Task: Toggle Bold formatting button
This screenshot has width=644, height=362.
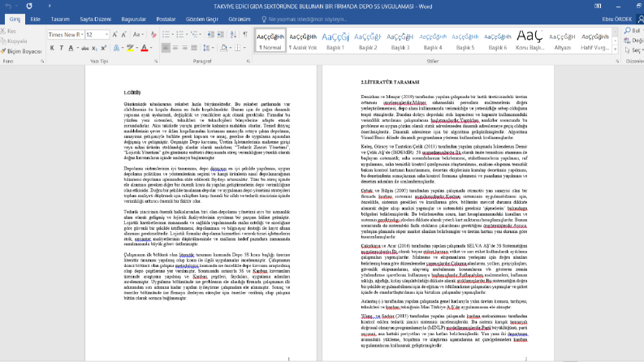Action: click(52, 48)
